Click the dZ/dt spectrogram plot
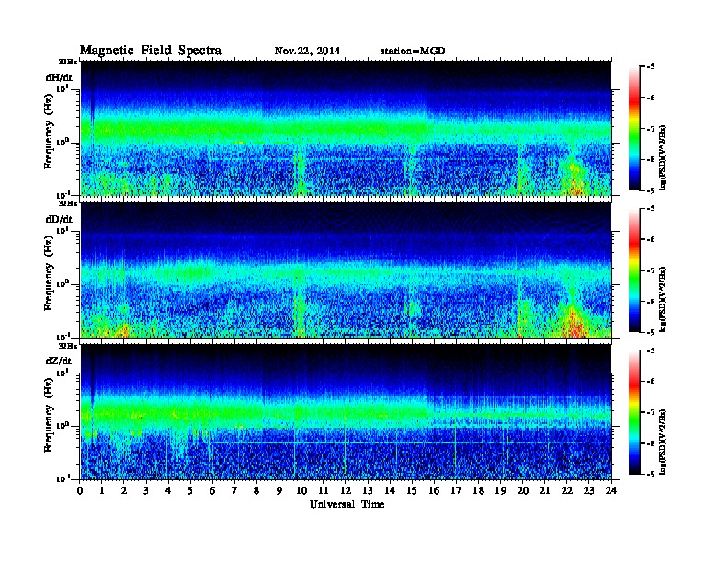728x563 pixels. point(346,412)
